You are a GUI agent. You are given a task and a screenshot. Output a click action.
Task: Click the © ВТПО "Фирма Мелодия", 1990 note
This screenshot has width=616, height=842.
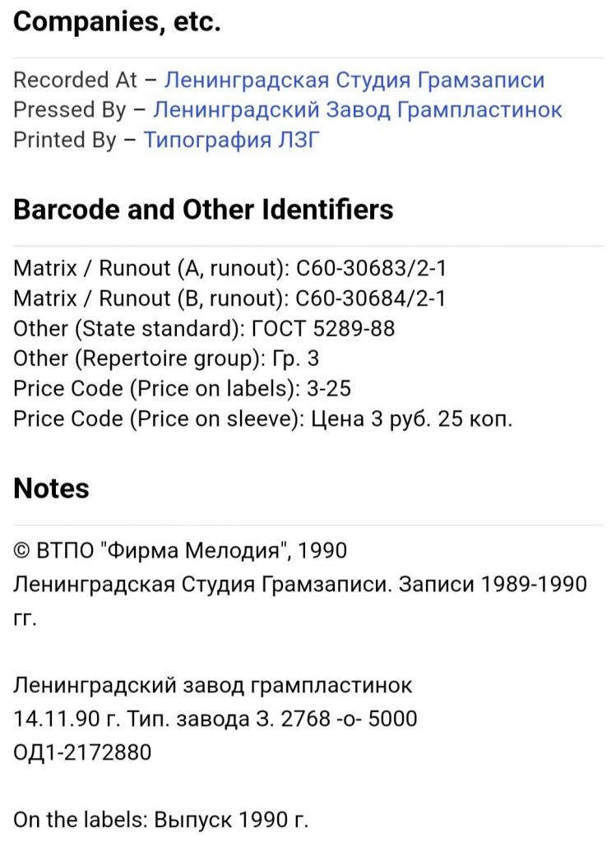click(x=180, y=550)
